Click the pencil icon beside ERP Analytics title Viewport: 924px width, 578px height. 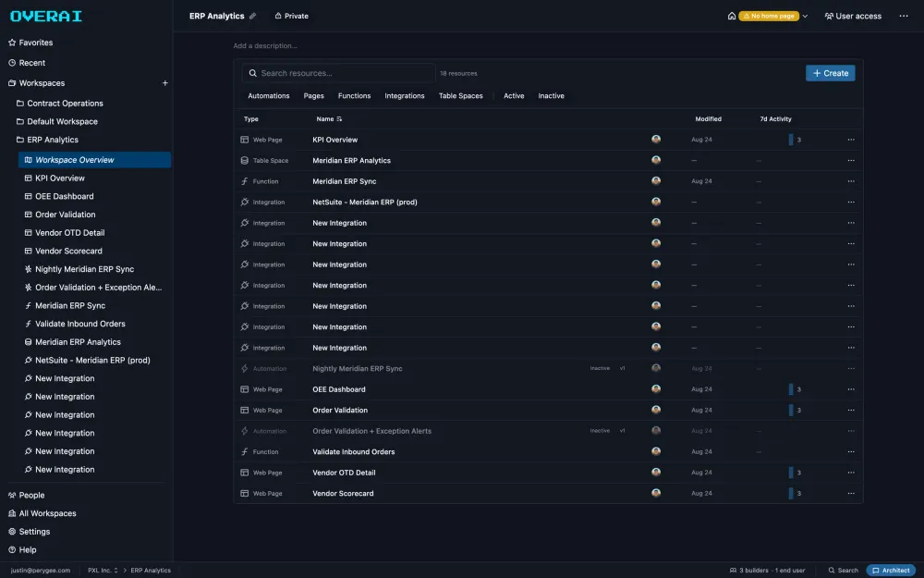coord(253,16)
